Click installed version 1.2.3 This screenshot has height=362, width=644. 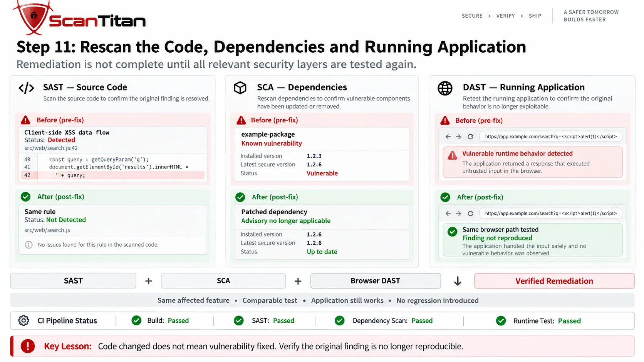click(x=314, y=156)
